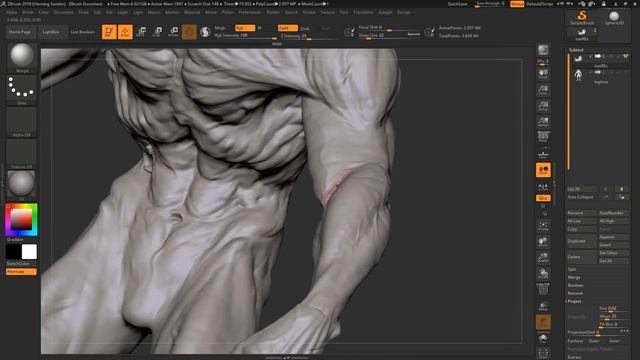The image size is (640, 360).
Task: Open the gray material sphere picker
Action: pyautogui.click(x=22, y=185)
